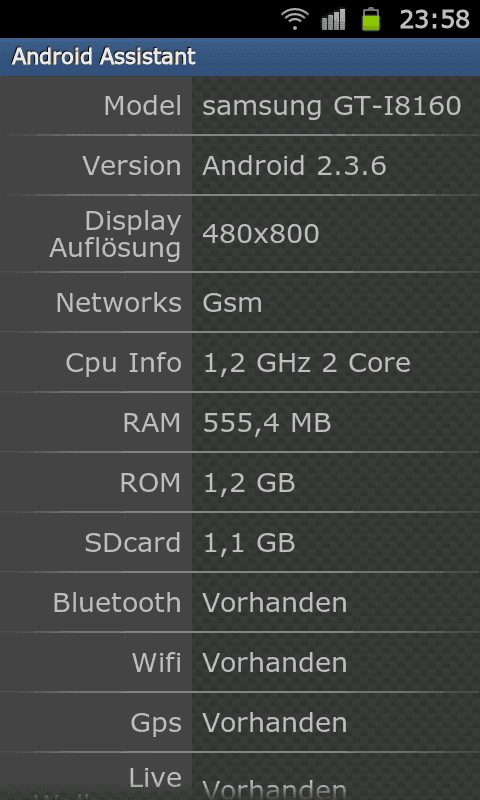Select the Bluetooth Vorhanden value
The width and height of the screenshot is (480, 800).
[x=274, y=603]
